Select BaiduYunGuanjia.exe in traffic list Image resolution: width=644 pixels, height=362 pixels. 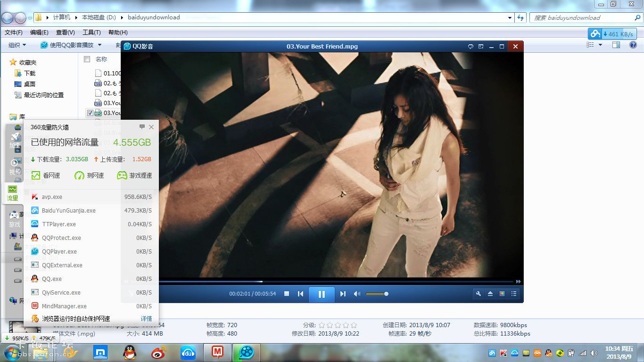tap(91, 211)
